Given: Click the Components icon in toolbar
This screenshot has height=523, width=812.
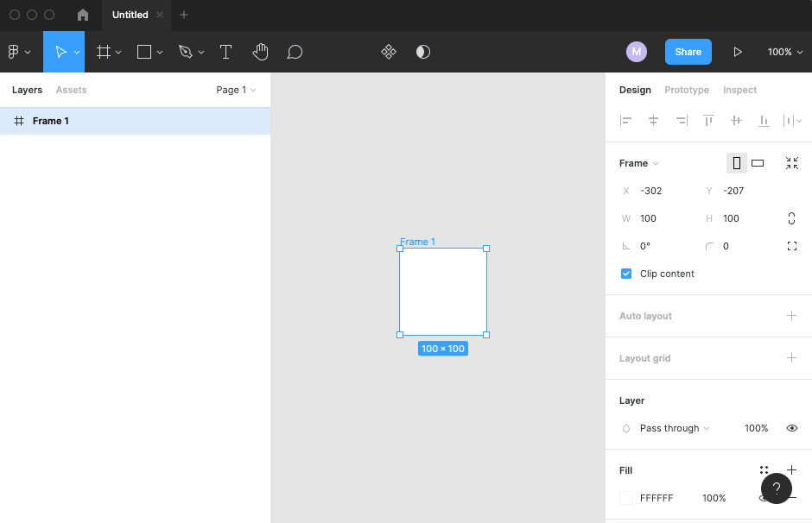Looking at the screenshot, I should pyautogui.click(x=389, y=52).
